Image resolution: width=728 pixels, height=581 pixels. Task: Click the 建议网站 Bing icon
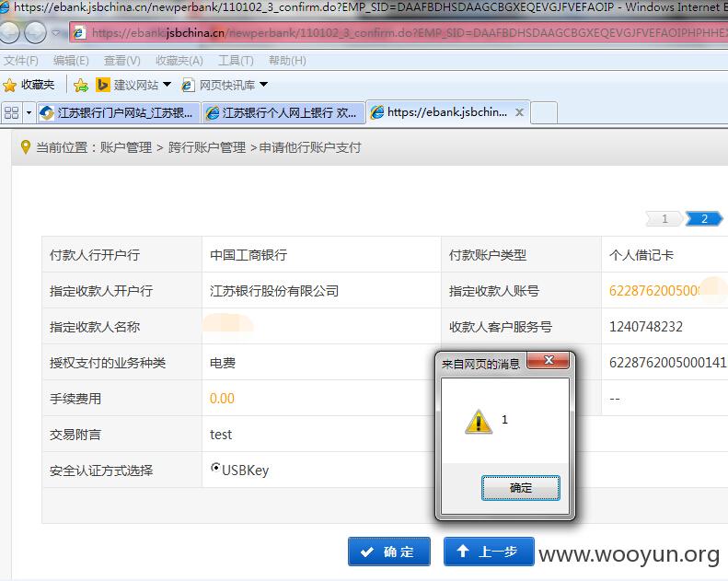click(x=102, y=85)
